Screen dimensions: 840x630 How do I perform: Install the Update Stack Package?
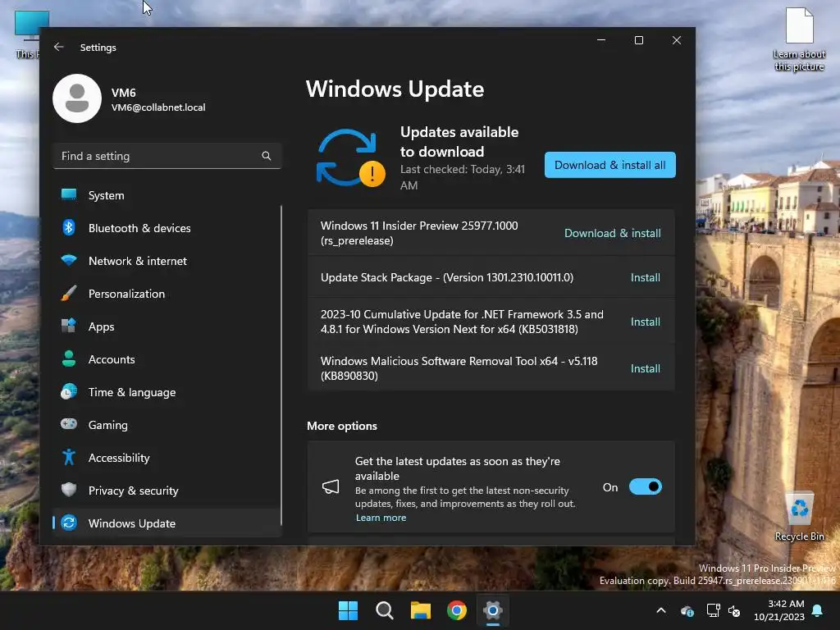[645, 277]
